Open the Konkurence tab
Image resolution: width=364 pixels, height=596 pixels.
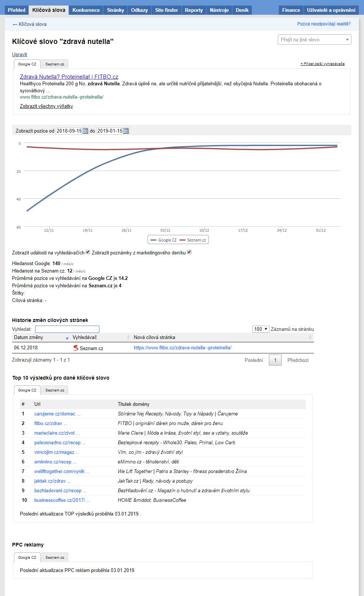coord(86,10)
